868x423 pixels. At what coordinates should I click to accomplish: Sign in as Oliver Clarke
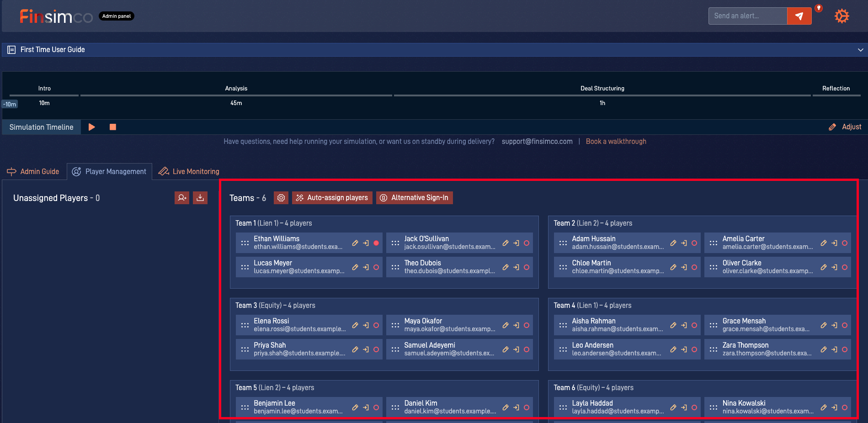click(834, 267)
